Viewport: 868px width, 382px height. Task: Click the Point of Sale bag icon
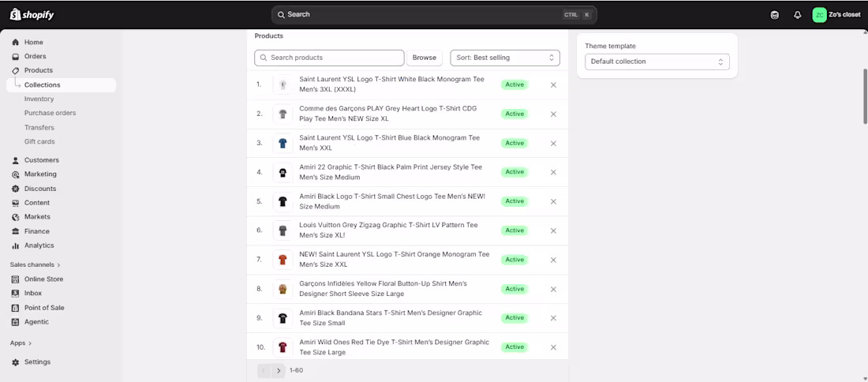pyautogui.click(x=16, y=308)
